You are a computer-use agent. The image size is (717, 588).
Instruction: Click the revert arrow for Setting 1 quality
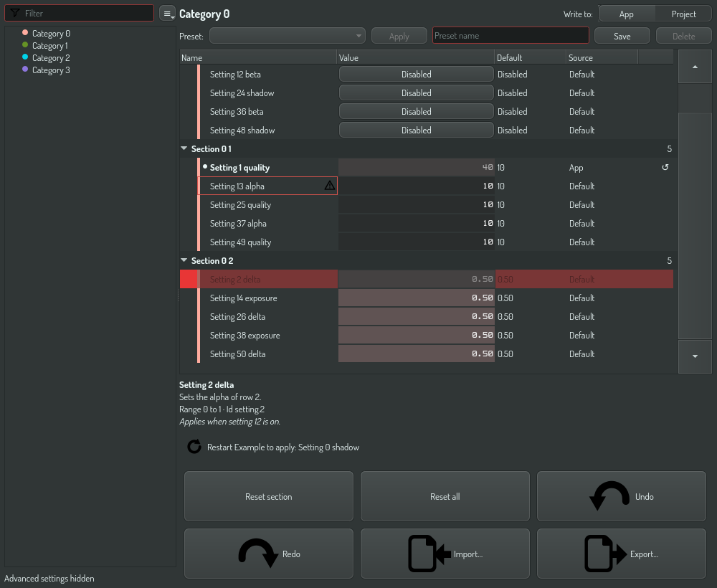(665, 167)
